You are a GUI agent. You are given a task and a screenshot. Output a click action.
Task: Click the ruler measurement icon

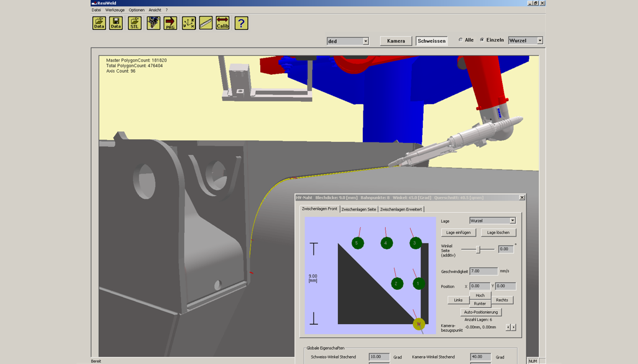click(x=206, y=23)
